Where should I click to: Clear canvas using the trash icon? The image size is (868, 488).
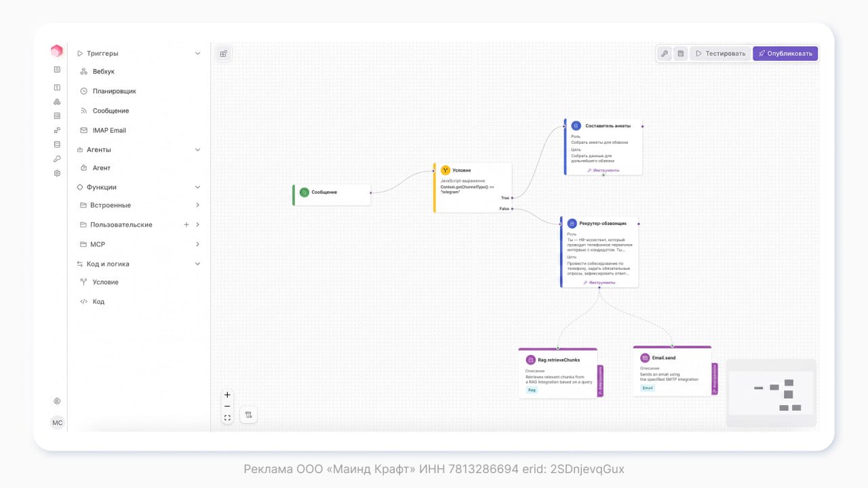pos(248,414)
